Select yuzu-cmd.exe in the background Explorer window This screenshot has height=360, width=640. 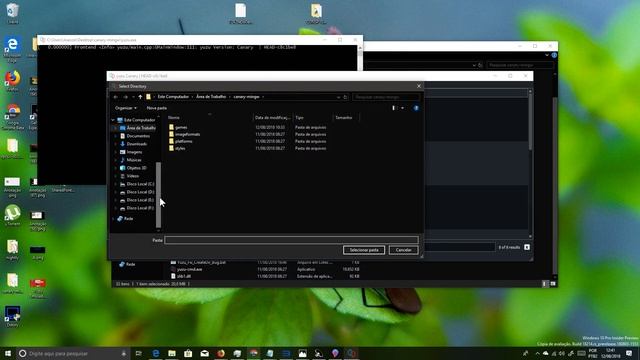189,269
